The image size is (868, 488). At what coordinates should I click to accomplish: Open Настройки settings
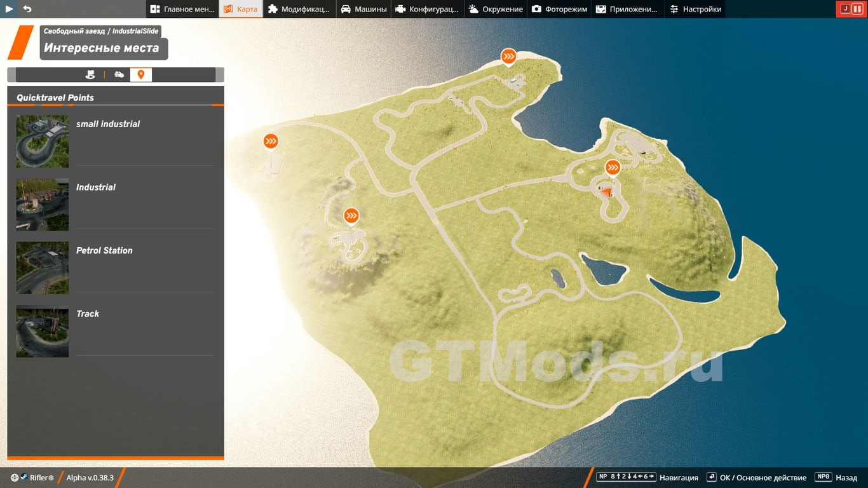(x=695, y=9)
